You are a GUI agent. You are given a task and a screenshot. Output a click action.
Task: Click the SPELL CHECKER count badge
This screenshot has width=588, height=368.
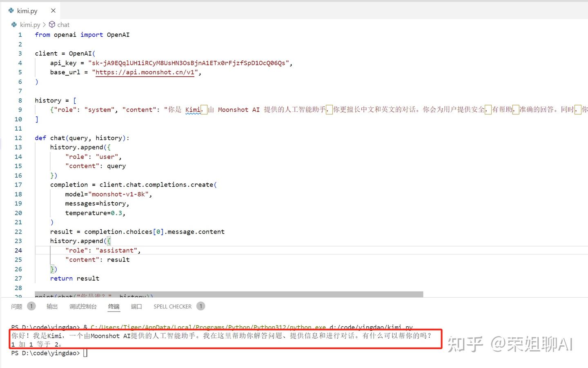[x=200, y=306]
